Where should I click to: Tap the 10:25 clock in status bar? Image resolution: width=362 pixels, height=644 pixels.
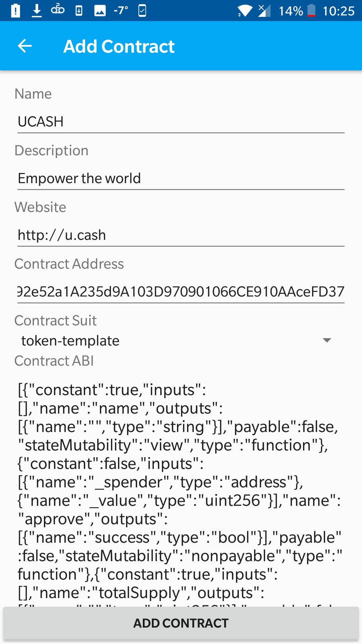[339, 11]
